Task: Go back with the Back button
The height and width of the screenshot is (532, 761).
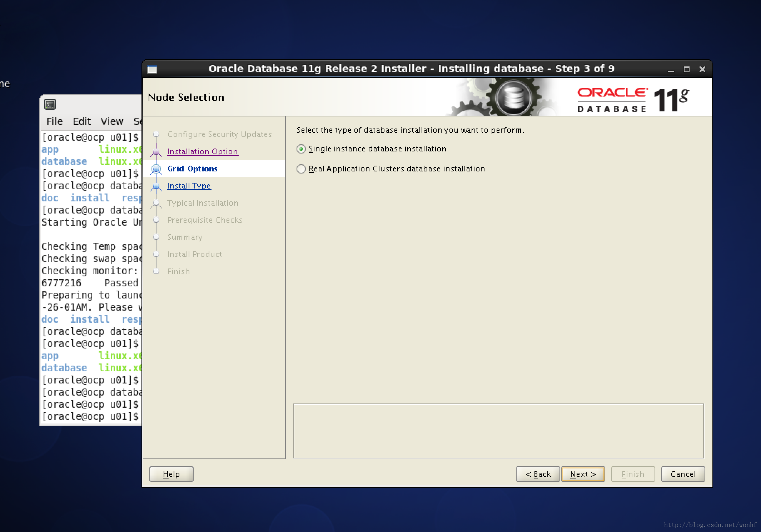Action: 538,474
